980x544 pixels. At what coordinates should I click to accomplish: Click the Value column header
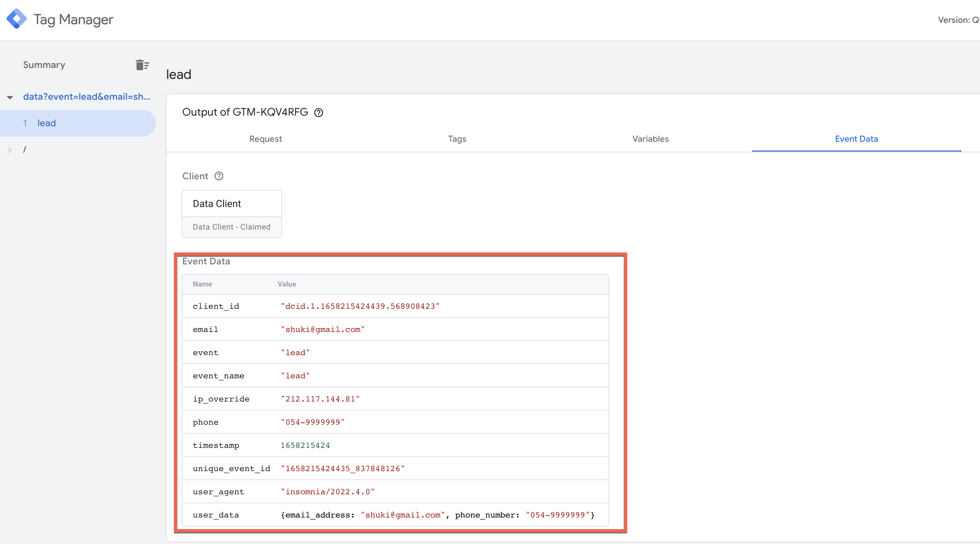coord(287,284)
